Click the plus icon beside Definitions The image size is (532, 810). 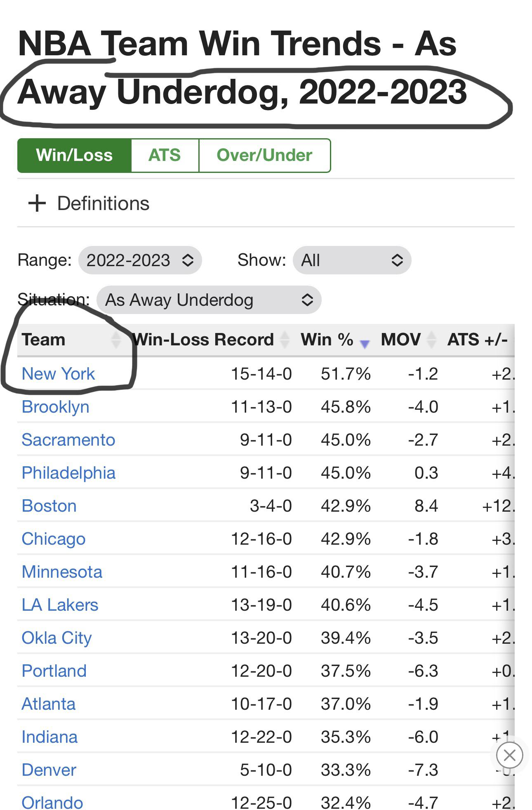[37, 203]
